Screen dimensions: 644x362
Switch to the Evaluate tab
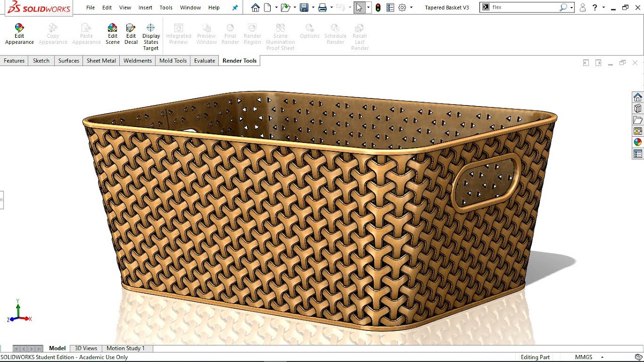(204, 61)
